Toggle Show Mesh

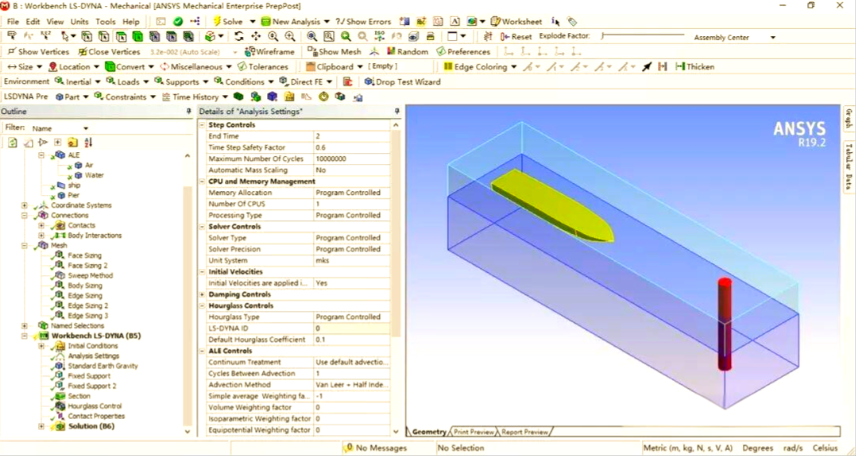[334, 51]
